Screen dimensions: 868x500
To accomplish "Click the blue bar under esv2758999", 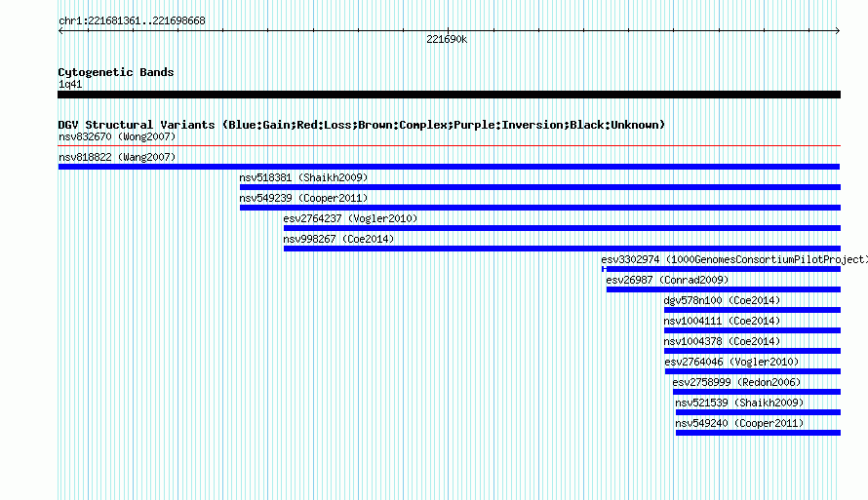I will 757,392.
